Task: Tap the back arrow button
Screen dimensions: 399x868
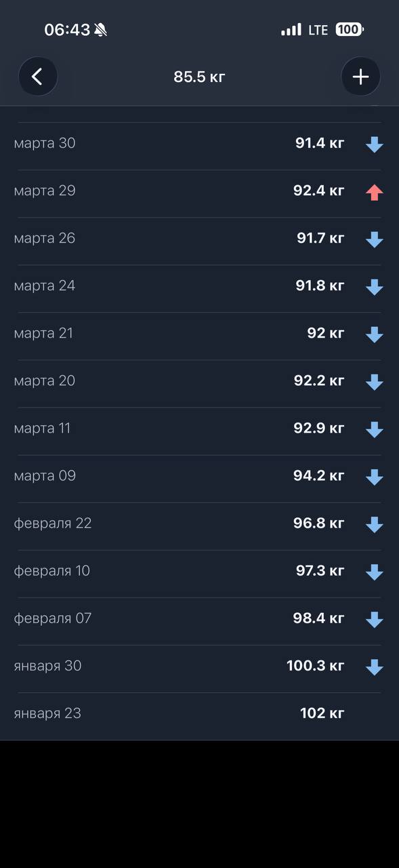Action: 38,77
